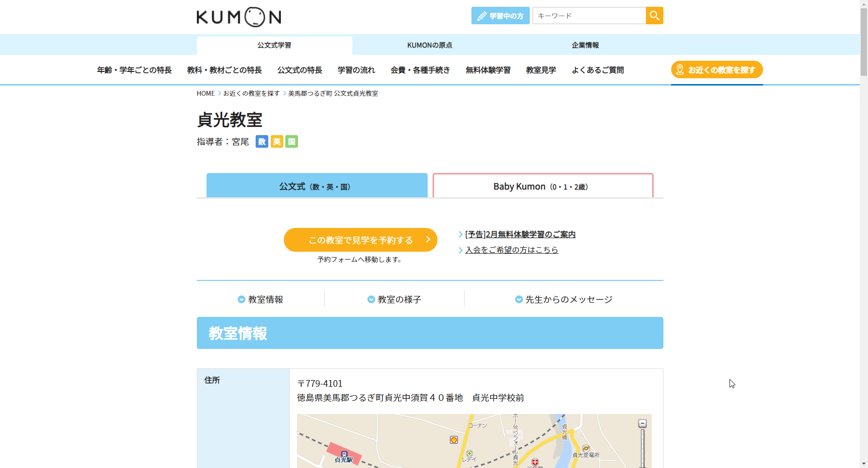Click the blue 数 subject icon
This screenshot has width=868, height=468.
click(262, 141)
